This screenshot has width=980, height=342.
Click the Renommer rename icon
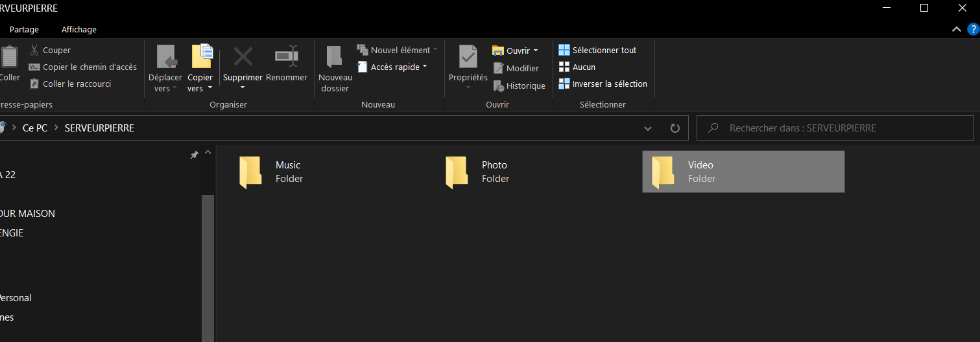pyautogui.click(x=286, y=57)
